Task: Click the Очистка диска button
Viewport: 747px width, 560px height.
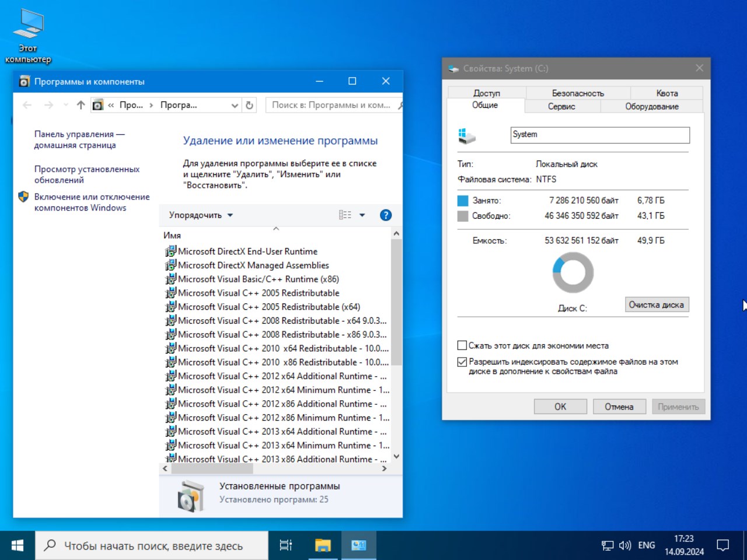Action: pyautogui.click(x=657, y=304)
